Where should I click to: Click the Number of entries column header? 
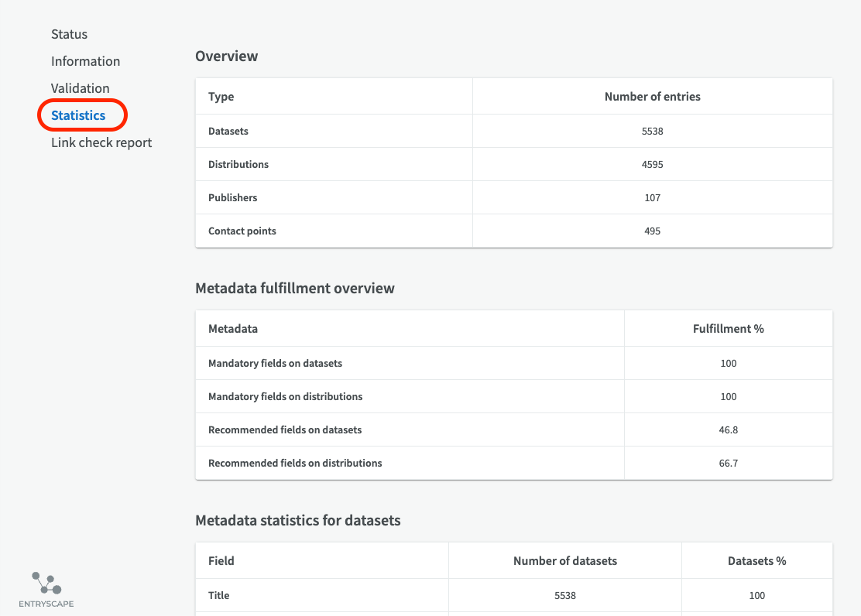652,97
